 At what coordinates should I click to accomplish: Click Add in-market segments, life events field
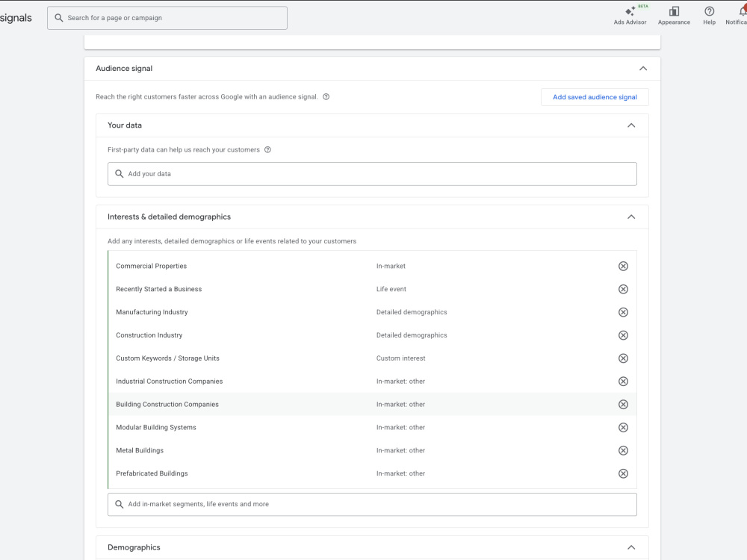(x=372, y=504)
